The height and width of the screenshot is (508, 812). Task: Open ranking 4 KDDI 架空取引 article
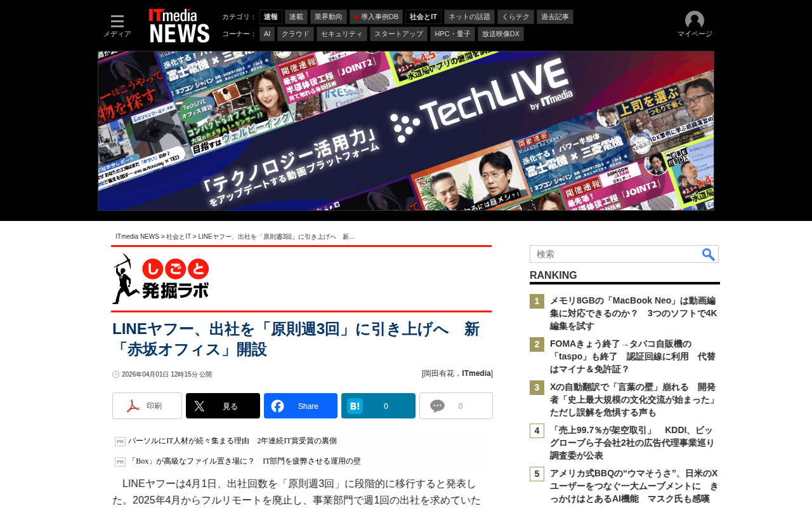632,443
